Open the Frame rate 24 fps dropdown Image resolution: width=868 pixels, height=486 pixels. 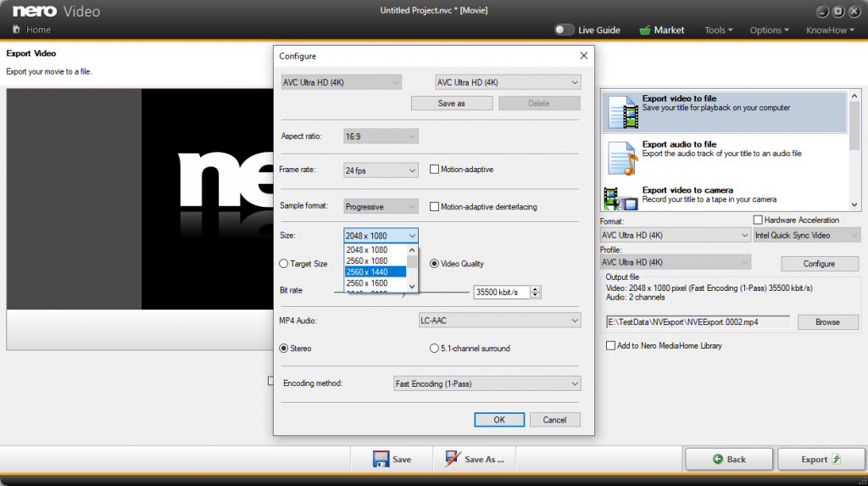381,170
